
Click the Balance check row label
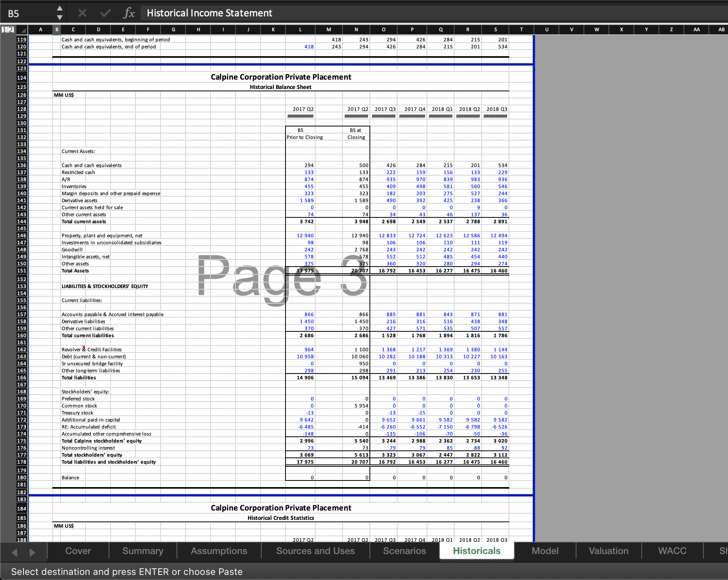pyautogui.click(x=70, y=478)
